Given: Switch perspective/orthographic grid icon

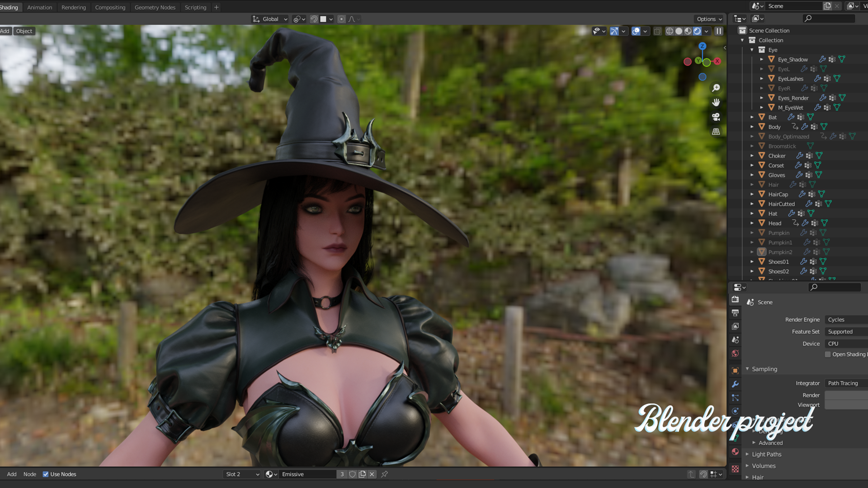Looking at the screenshot, I should (x=716, y=132).
